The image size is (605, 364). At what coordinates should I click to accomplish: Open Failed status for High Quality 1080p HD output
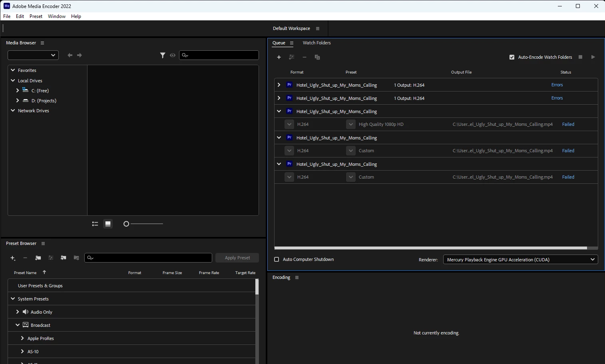click(568, 124)
